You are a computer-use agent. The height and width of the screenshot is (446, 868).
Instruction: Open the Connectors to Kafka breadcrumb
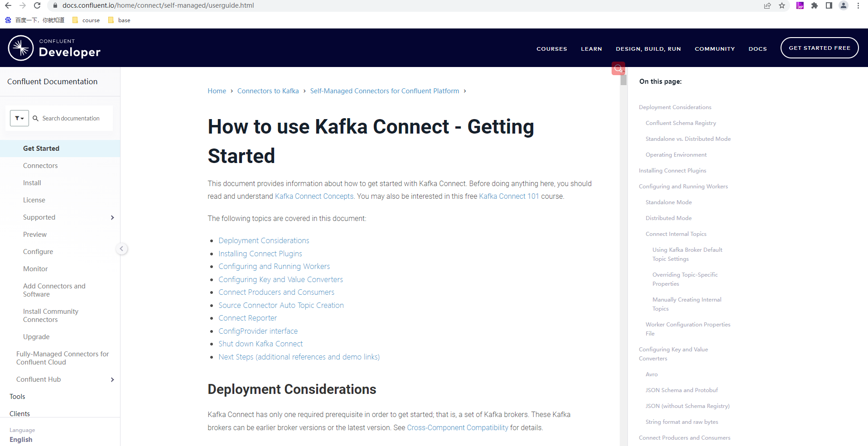click(268, 91)
